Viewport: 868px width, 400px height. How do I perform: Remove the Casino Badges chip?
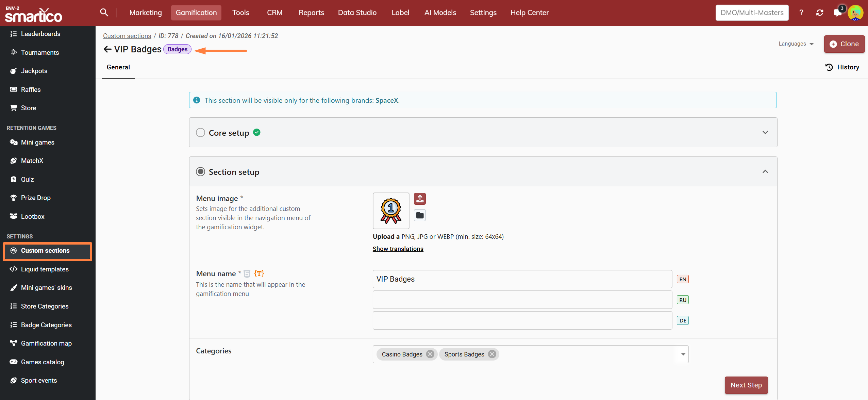430,354
